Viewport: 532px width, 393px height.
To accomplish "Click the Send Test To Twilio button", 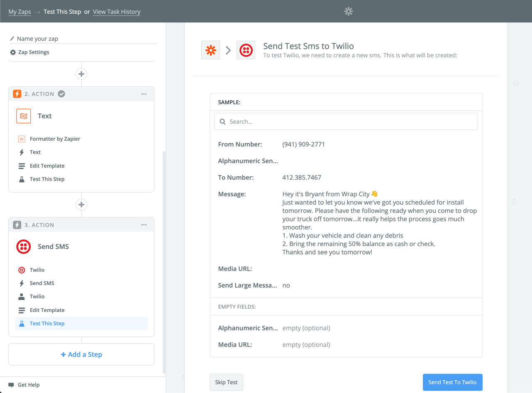I will tap(452, 382).
